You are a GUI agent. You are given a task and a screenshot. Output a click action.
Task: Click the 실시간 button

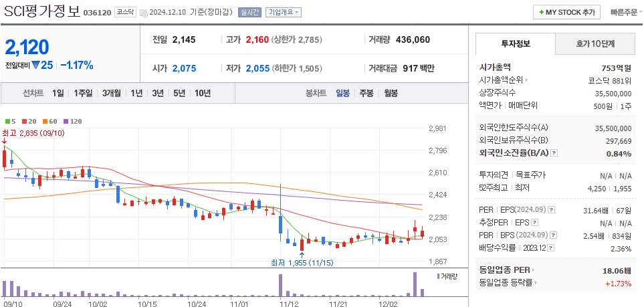249,12
